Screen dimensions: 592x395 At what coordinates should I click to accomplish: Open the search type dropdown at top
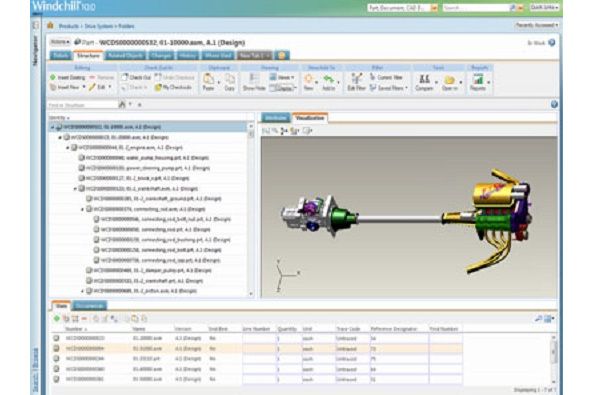click(x=434, y=8)
